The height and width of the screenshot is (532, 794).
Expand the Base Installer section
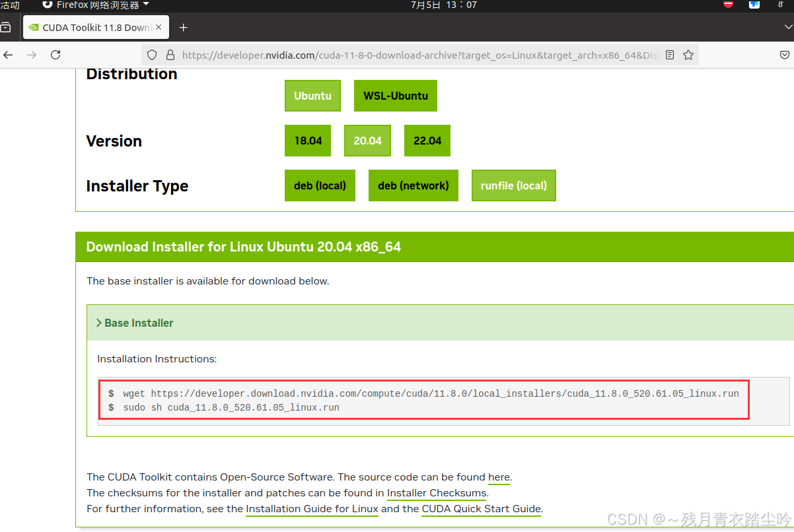click(x=135, y=323)
